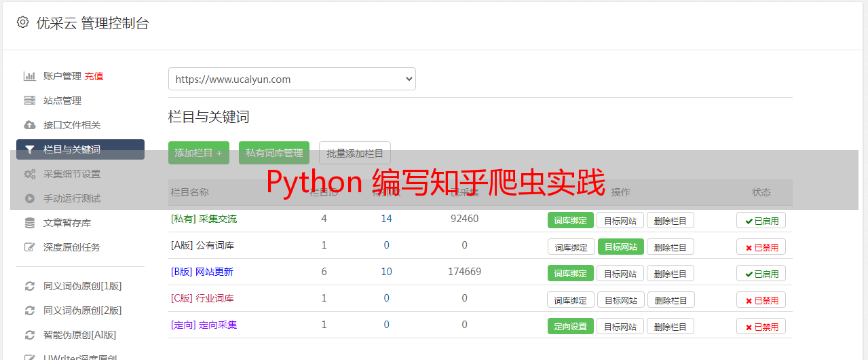This screenshot has height=360, width=868.
Task: Click 词库绑定 for the 网站更新 row
Action: (571, 273)
